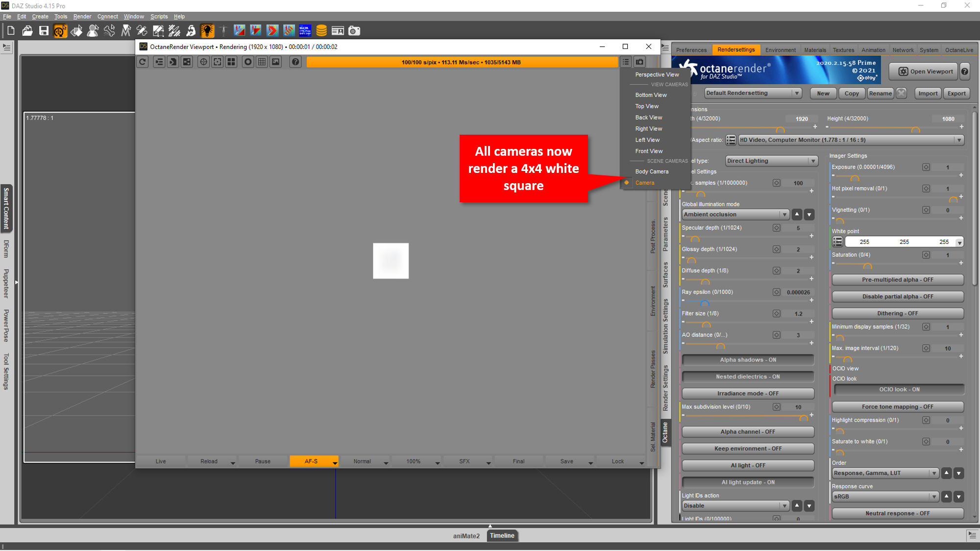
Task: Click the yellow database stack icon
Action: tap(321, 31)
